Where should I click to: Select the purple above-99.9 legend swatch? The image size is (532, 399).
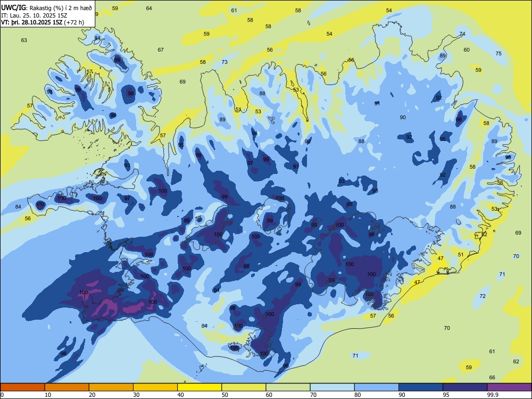click(x=509, y=387)
